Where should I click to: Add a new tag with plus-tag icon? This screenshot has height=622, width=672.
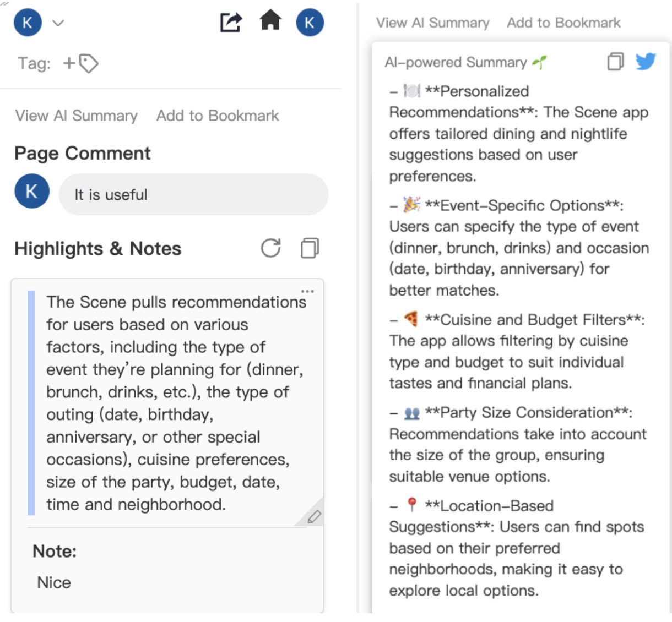point(80,63)
